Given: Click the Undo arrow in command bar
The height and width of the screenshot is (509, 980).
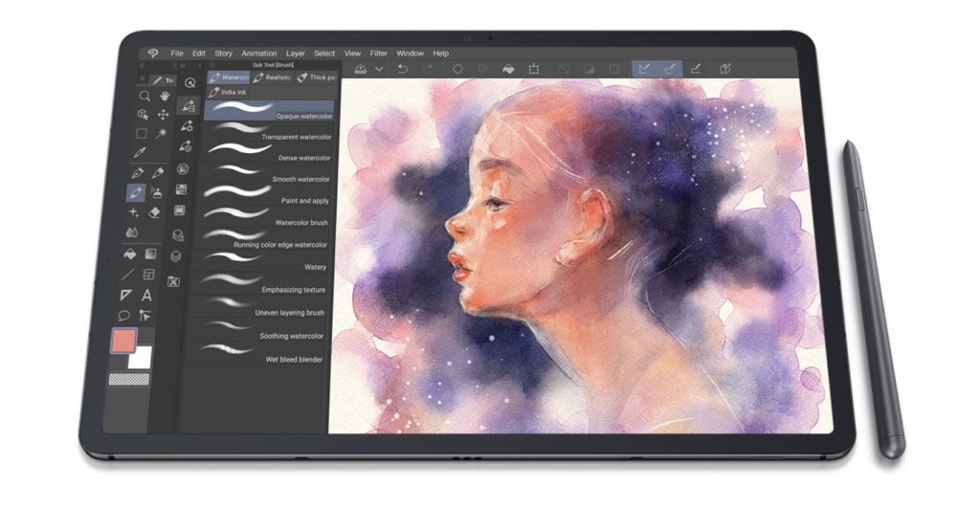Looking at the screenshot, I should [403, 69].
